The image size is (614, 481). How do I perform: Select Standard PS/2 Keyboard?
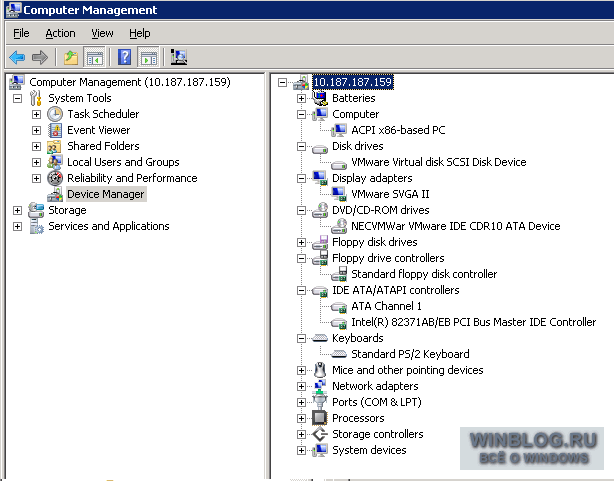pos(410,354)
